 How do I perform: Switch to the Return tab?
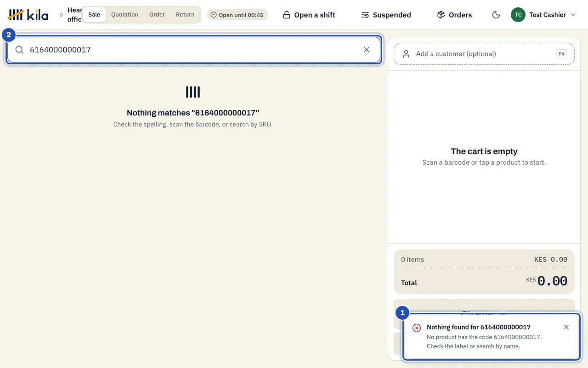(185, 15)
